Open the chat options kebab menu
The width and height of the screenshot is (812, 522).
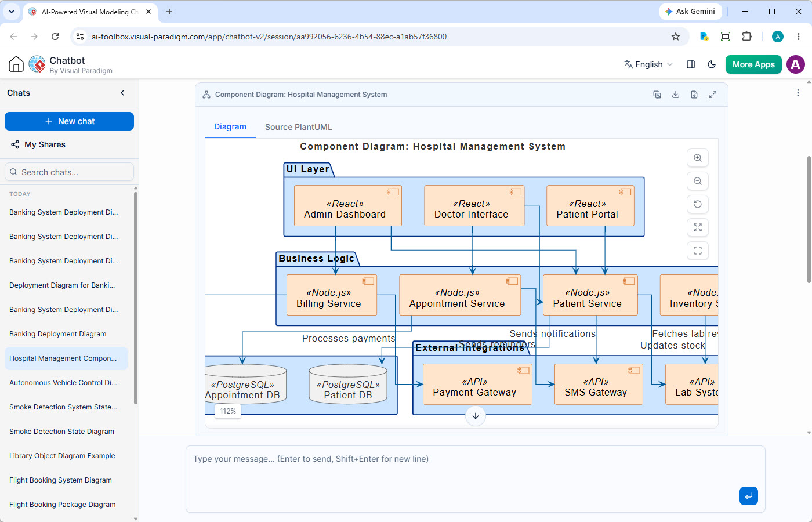coord(798,93)
